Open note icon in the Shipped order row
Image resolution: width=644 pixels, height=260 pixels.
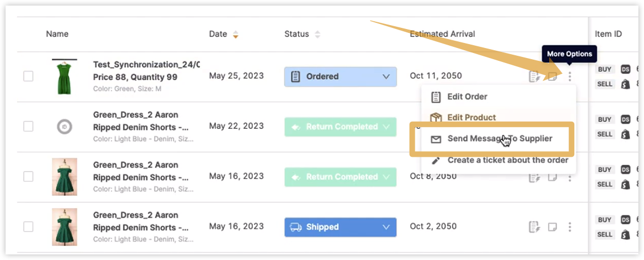point(552,227)
